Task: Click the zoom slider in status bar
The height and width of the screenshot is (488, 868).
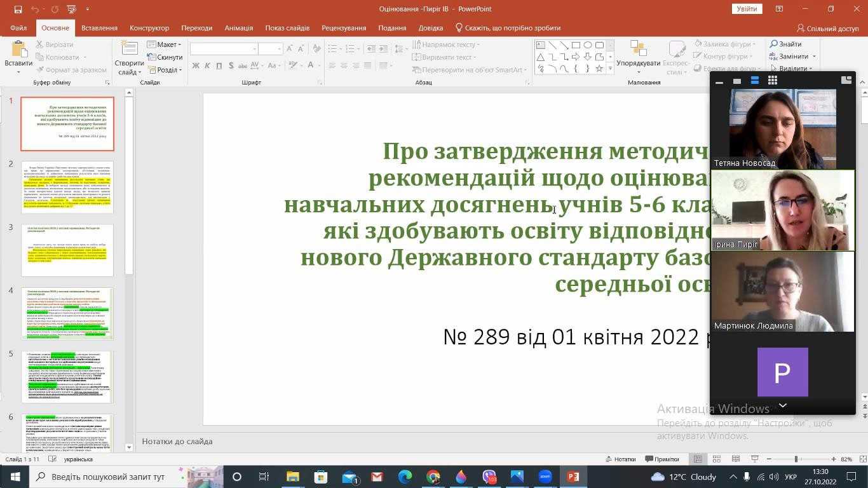Action: coord(796,459)
